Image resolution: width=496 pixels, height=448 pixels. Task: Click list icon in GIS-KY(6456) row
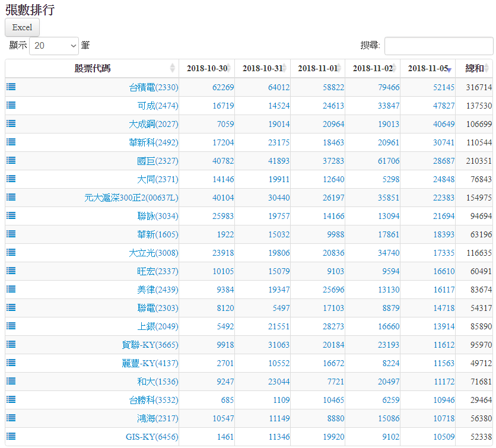pyautogui.click(x=11, y=436)
